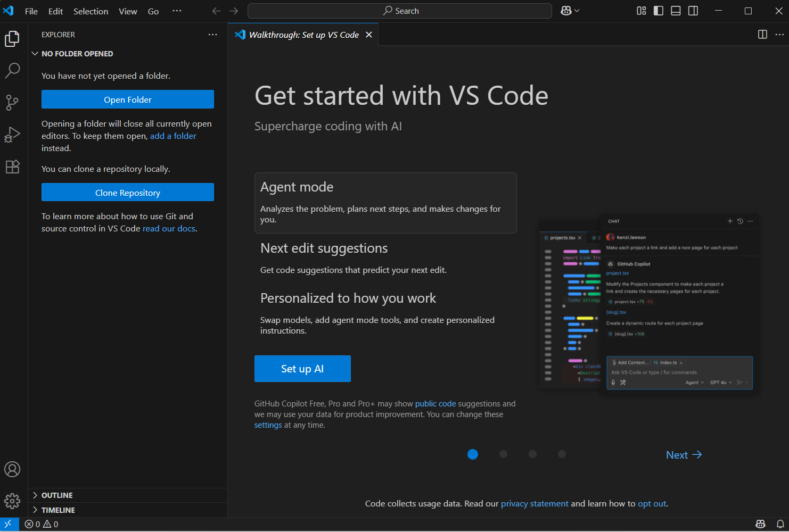Select the second walkthrough page dot
789x532 pixels.
point(503,454)
